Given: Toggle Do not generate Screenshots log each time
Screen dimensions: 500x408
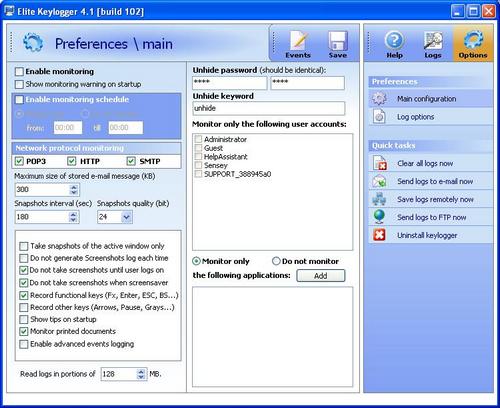Looking at the screenshot, I should click(x=24, y=258).
